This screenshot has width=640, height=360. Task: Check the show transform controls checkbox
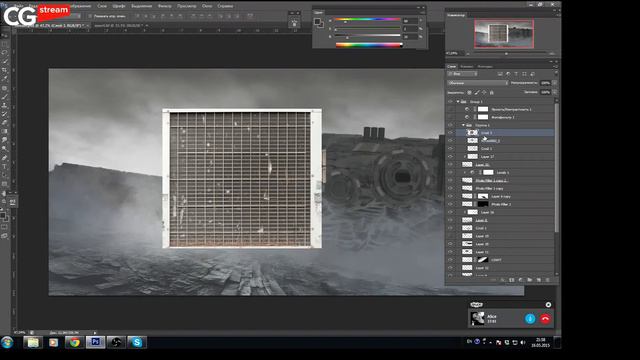point(90,16)
